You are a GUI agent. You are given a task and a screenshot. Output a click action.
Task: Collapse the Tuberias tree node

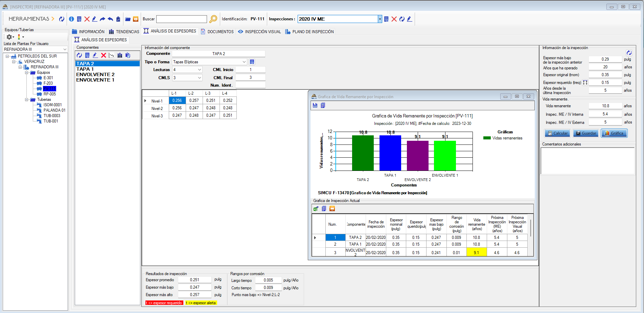pos(27,99)
